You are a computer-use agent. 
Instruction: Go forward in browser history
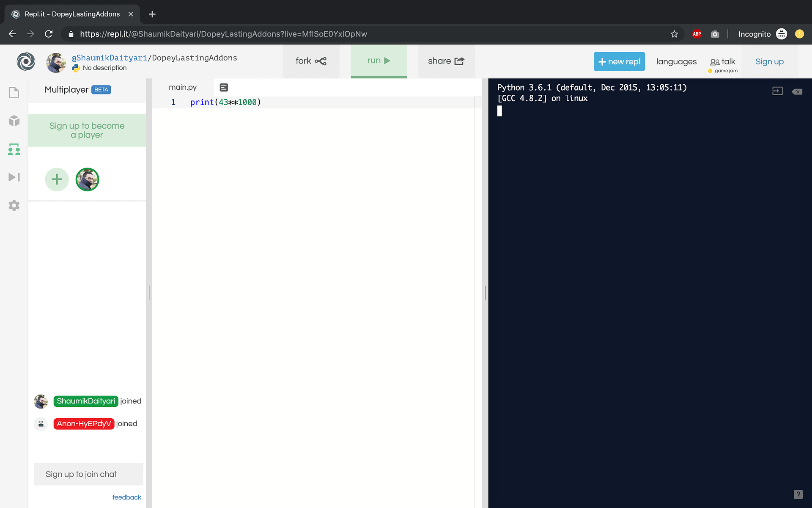click(x=30, y=34)
